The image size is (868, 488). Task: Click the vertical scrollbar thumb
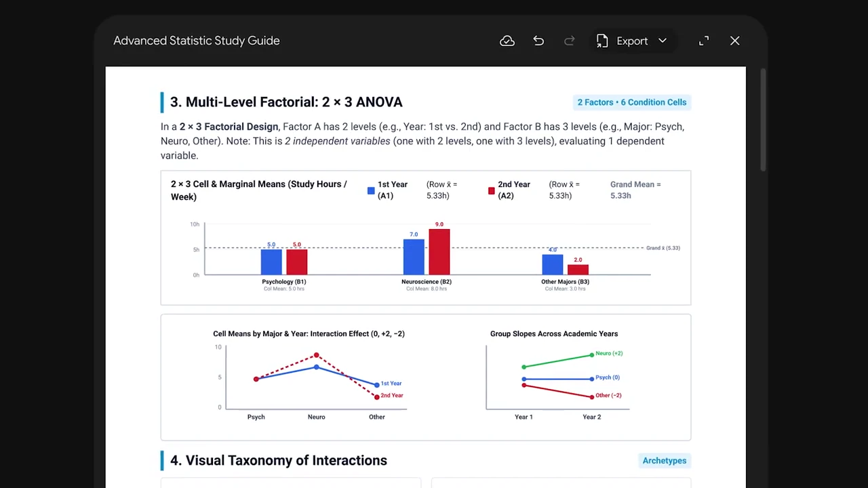pyautogui.click(x=764, y=120)
